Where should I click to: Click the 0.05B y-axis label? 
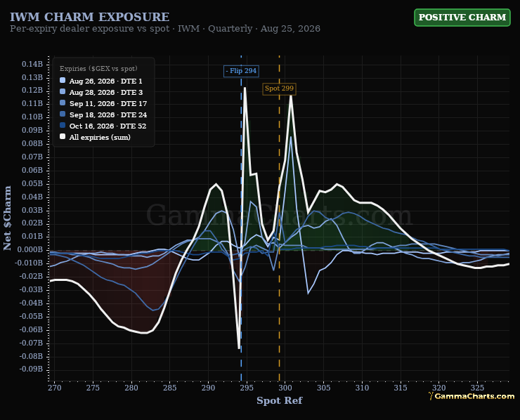[32, 183]
